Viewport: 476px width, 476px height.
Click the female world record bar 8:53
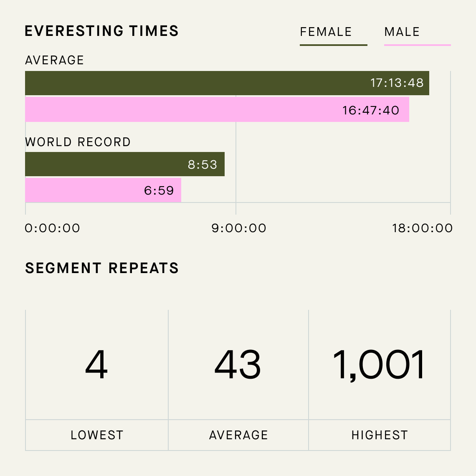[125, 164]
